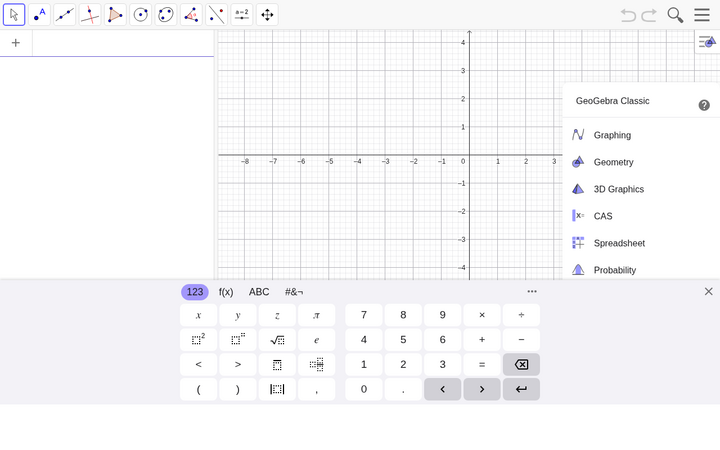Switch to Spreadsheet perspective
The image size is (720, 450).
click(x=641, y=243)
